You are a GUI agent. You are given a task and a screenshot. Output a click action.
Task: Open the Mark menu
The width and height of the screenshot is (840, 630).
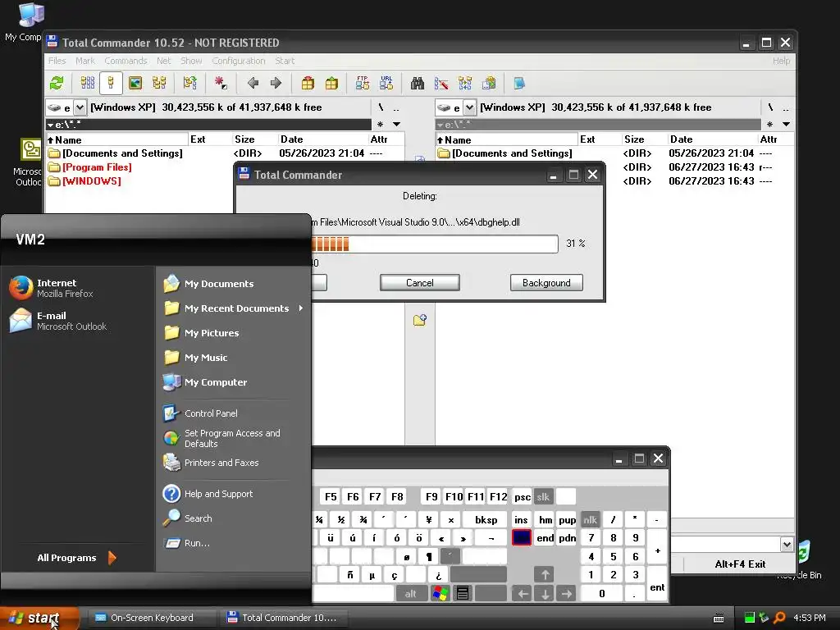84,61
